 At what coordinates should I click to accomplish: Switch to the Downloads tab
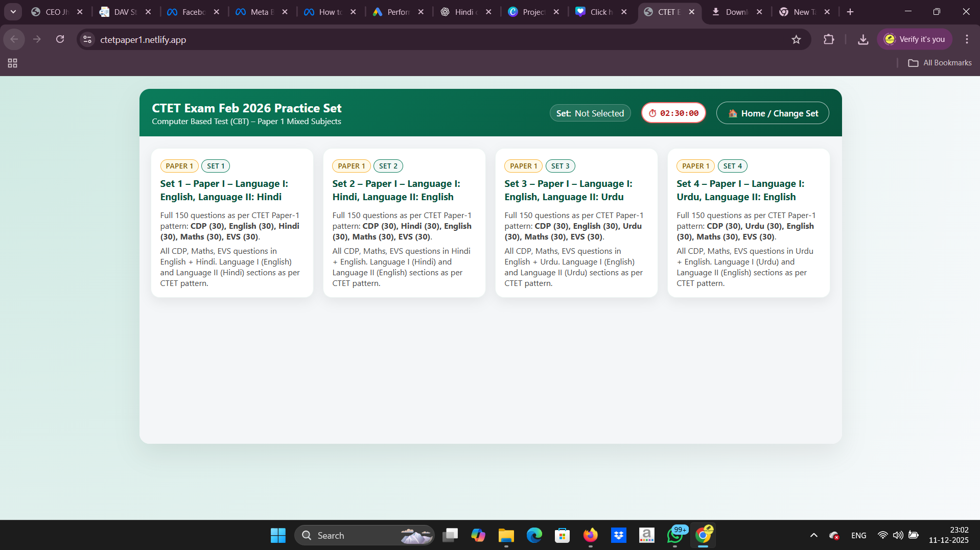click(736, 12)
